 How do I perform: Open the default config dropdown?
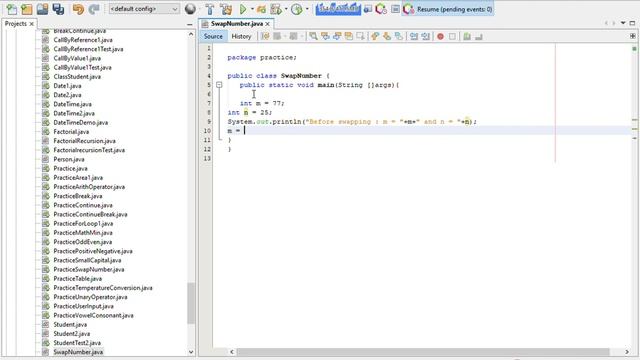[x=144, y=9]
